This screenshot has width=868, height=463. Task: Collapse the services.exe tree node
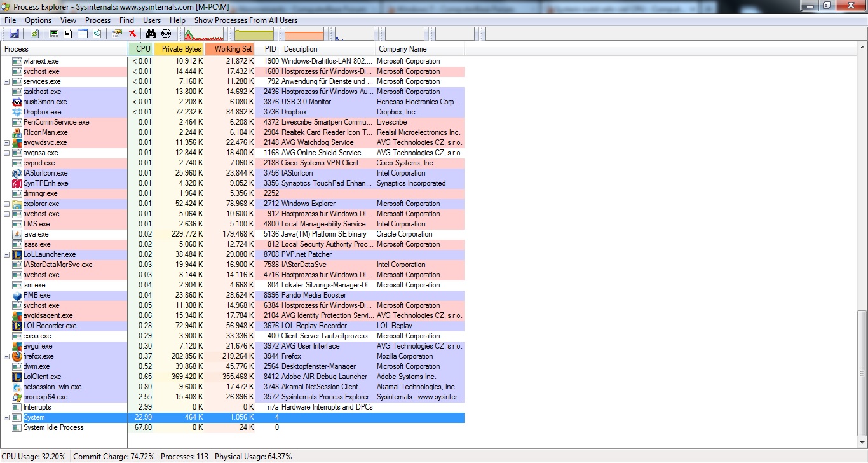pyautogui.click(x=7, y=81)
